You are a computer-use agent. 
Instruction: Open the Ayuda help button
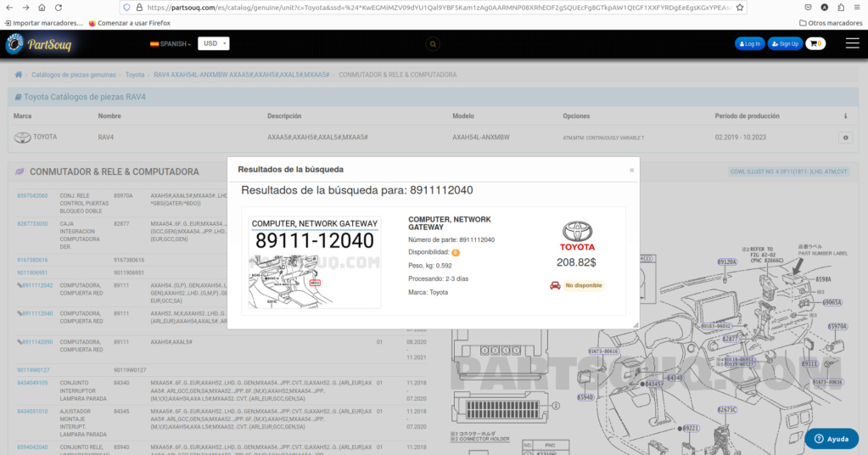[832, 438]
